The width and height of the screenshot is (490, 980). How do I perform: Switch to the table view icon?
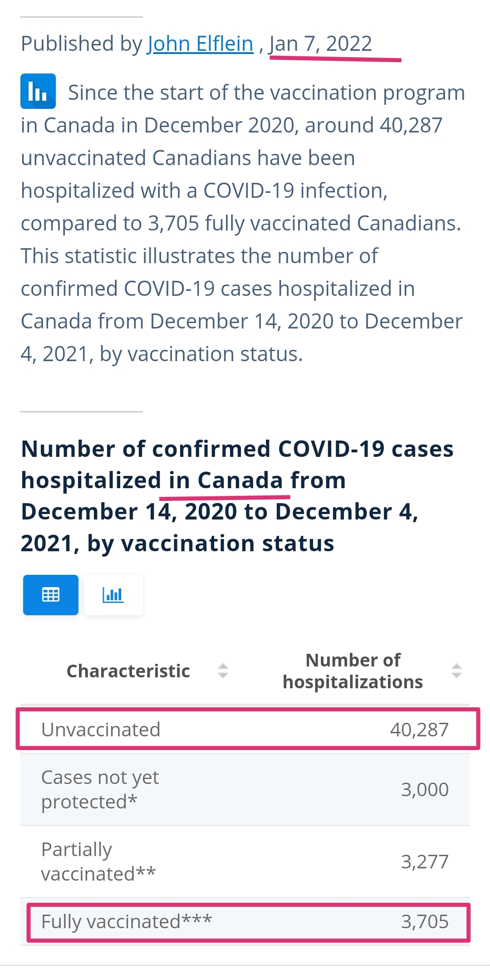51,595
